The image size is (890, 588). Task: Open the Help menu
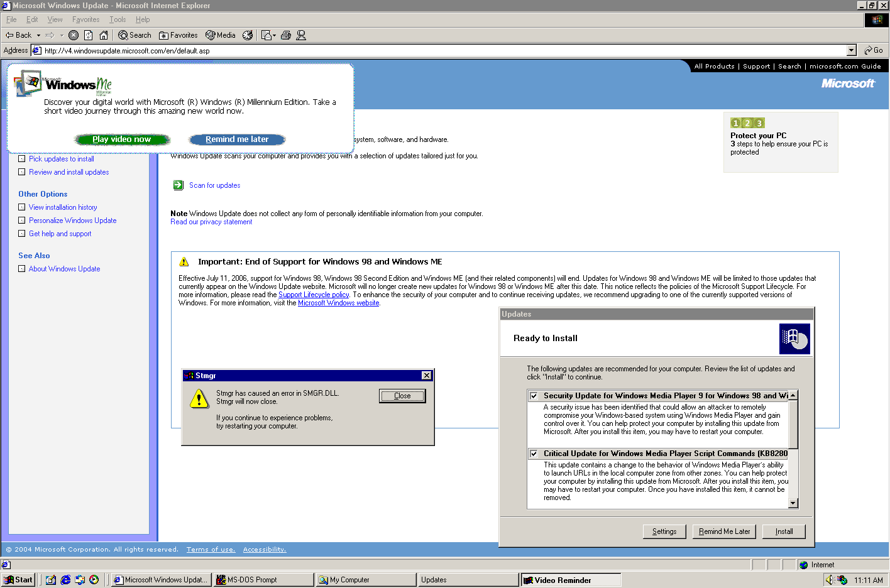coord(143,19)
